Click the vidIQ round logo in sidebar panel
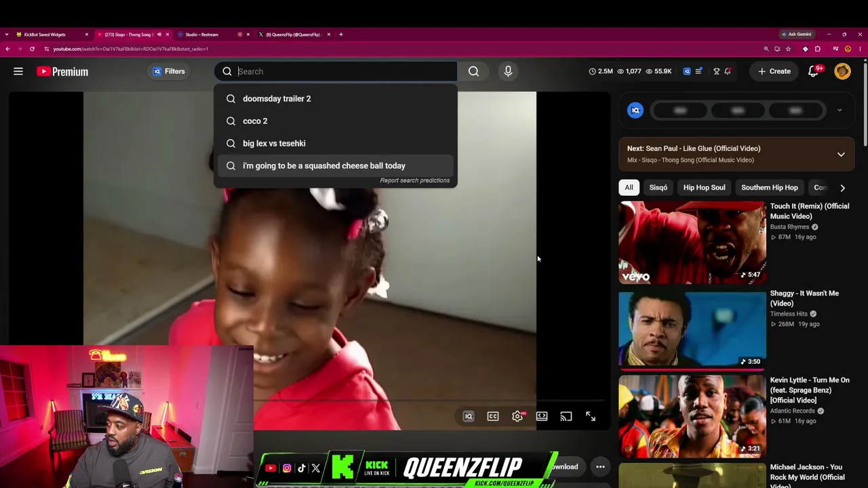 click(635, 110)
